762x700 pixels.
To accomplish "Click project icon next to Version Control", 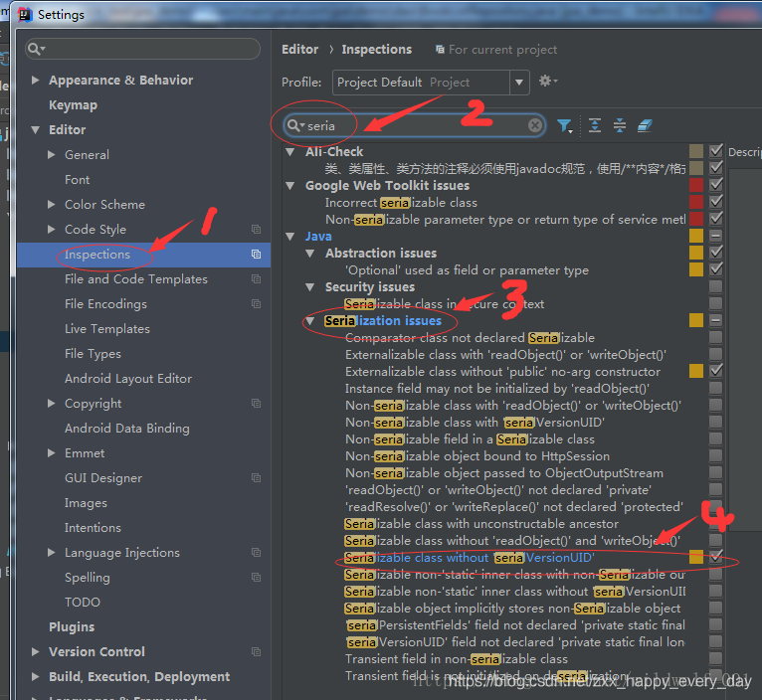I will [256, 652].
